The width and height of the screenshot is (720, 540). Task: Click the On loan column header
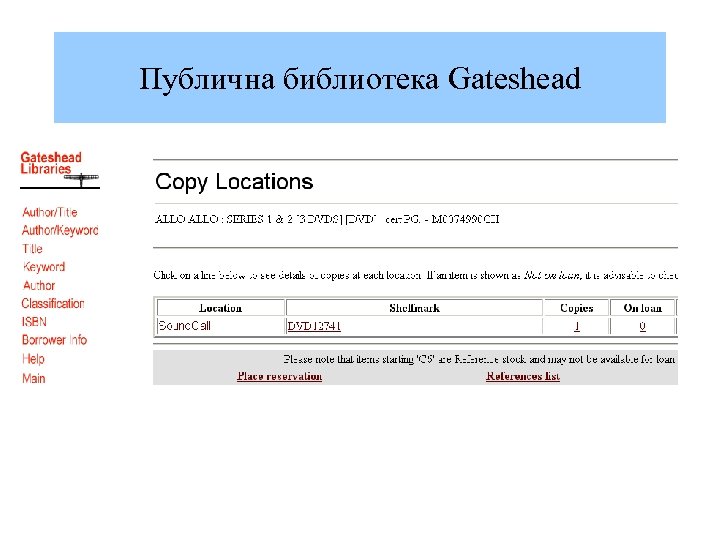[x=643, y=308]
